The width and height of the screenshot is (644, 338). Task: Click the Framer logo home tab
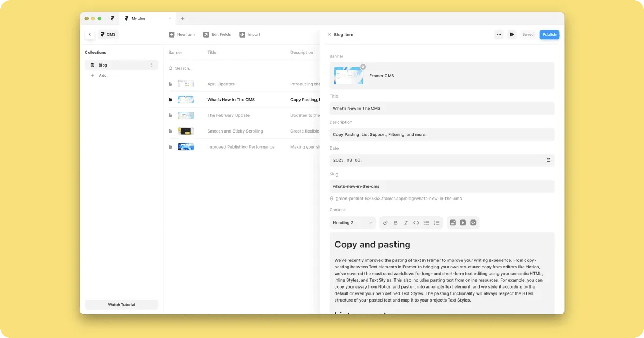(112, 18)
